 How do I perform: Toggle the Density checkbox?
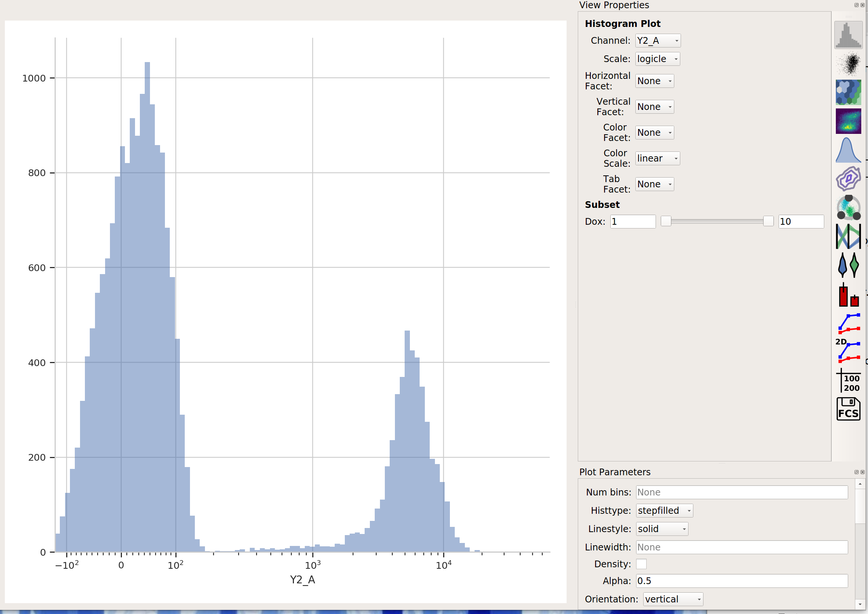click(641, 564)
